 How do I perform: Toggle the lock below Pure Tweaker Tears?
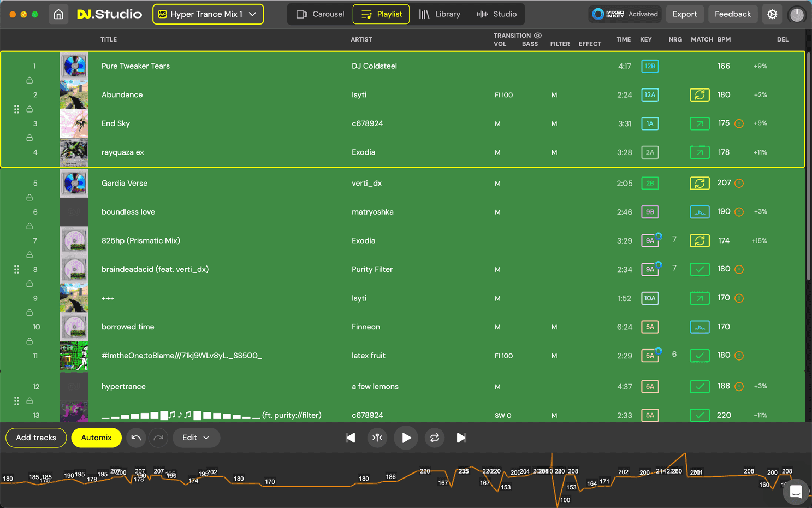pos(29,80)
